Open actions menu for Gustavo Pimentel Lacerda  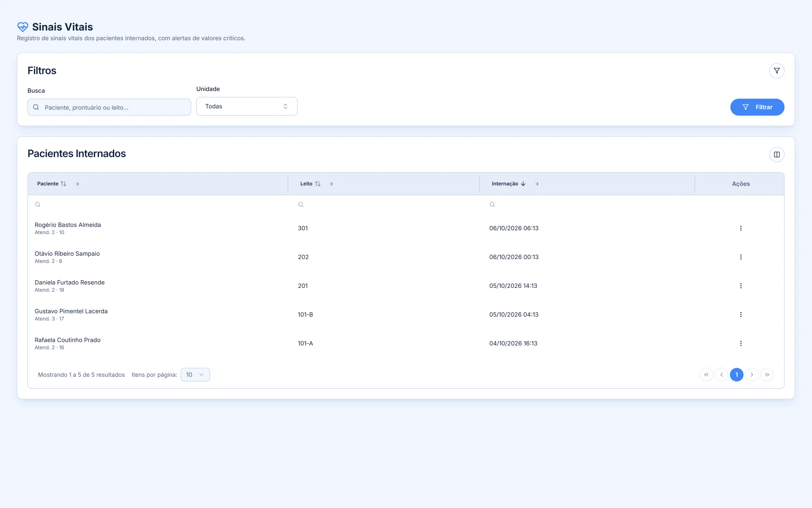(741, 315)
